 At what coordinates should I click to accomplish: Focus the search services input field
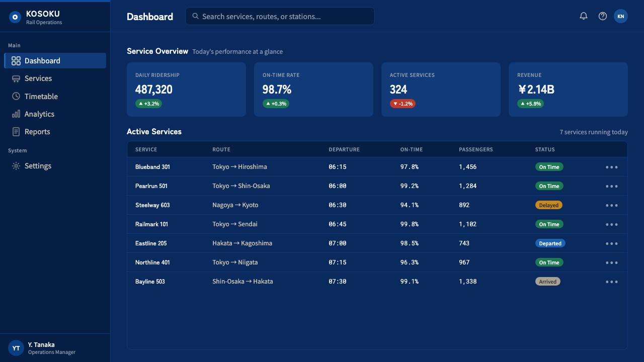tap(280, 16)
